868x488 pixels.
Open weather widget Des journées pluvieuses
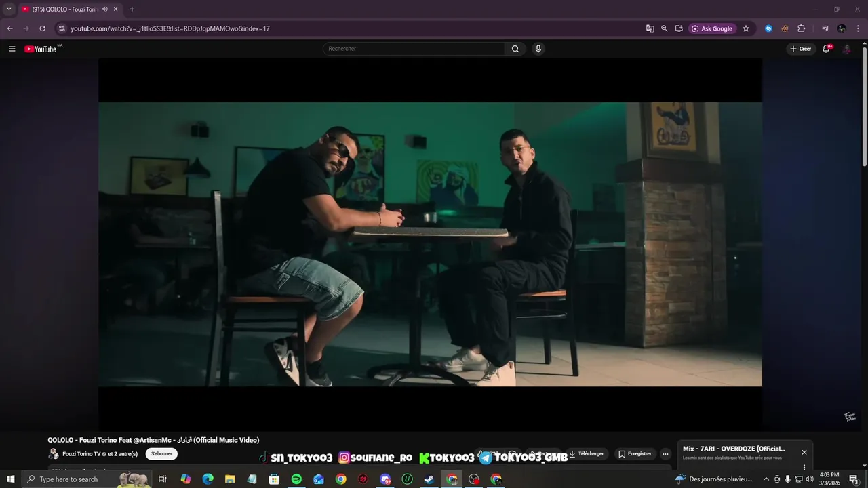[x=714, y=479]
